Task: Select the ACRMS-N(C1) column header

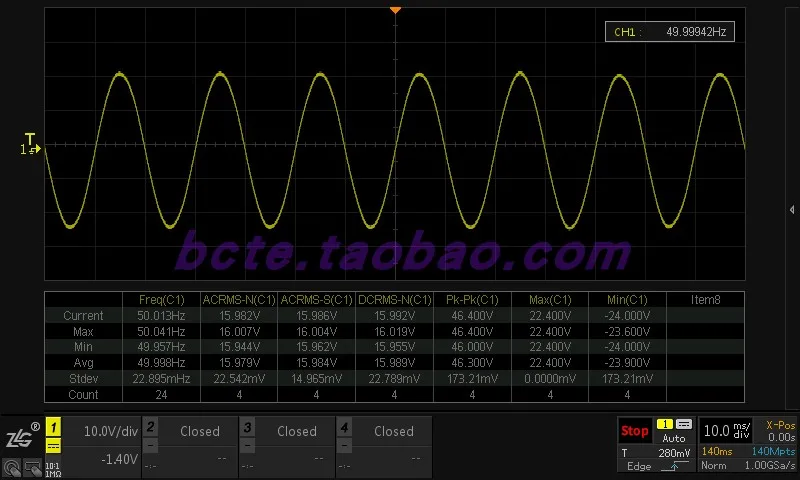Action: click(x=239, y=300)
